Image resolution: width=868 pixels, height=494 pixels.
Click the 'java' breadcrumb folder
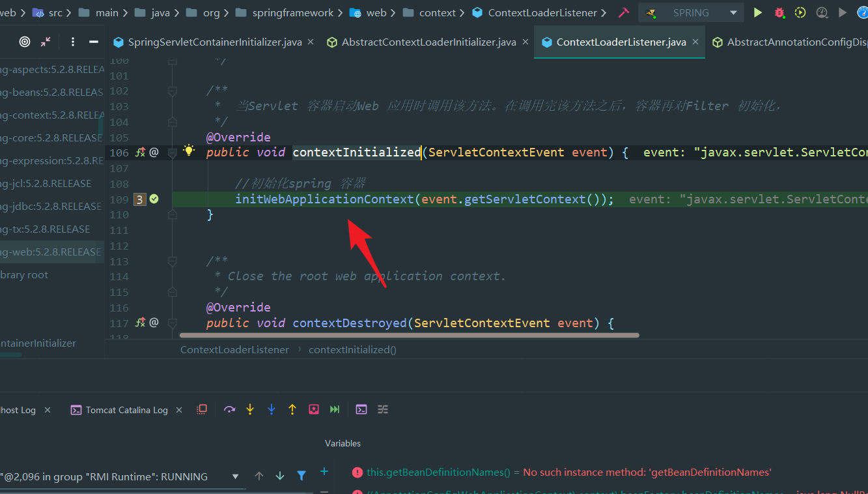coord(152,12)
